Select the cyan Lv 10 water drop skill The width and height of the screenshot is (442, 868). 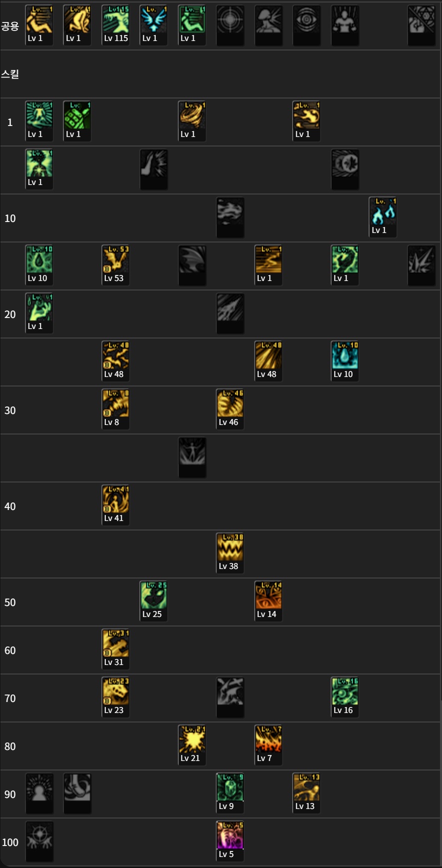[x=345, y=361]
